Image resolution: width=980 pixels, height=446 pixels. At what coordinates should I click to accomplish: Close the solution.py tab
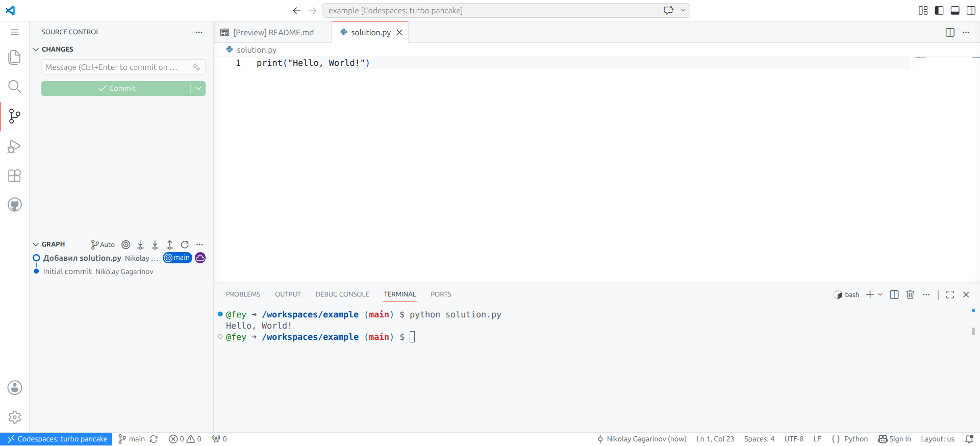point(399,32)
